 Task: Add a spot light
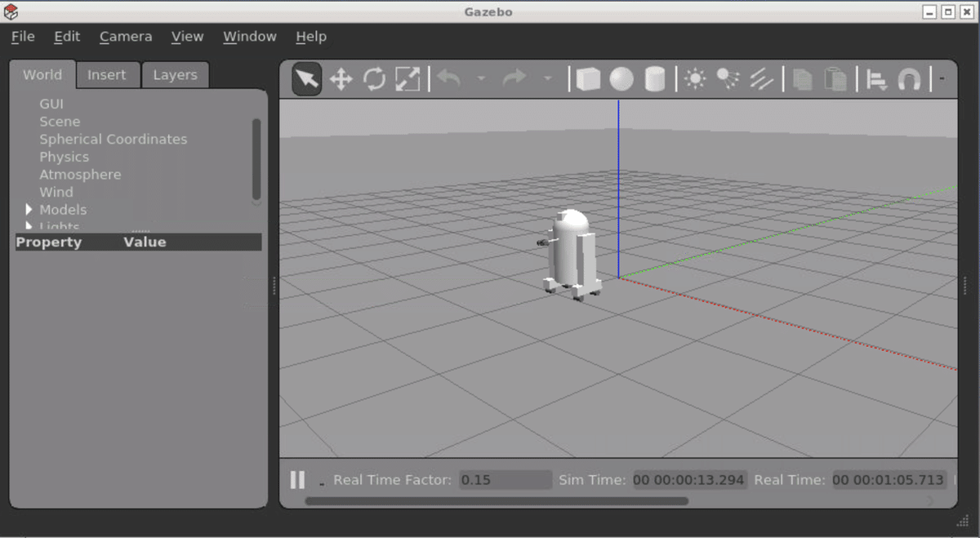pyautogui.click(x=728, y=78)
